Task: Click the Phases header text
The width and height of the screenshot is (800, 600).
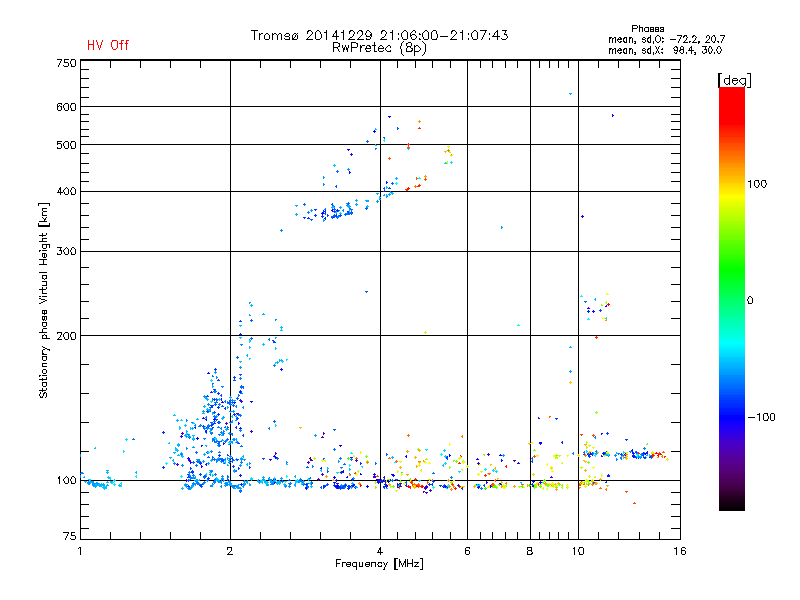Action: (x=647, y=29)
